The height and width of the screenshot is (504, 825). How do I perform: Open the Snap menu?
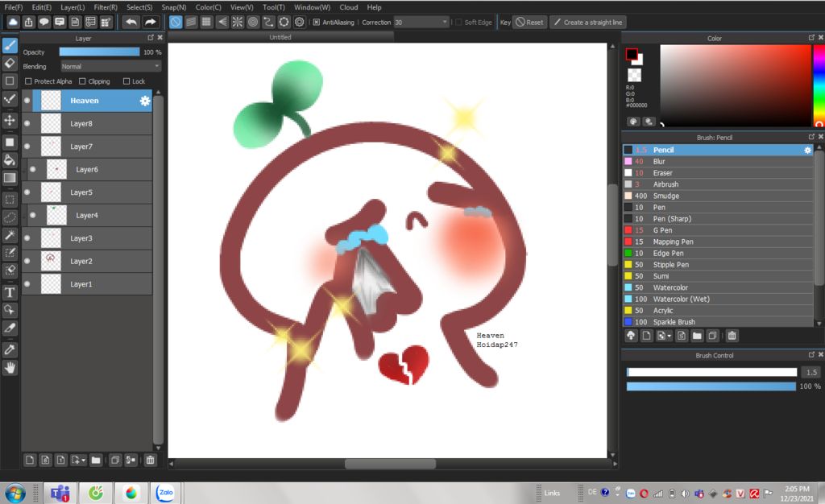point(174,7)
